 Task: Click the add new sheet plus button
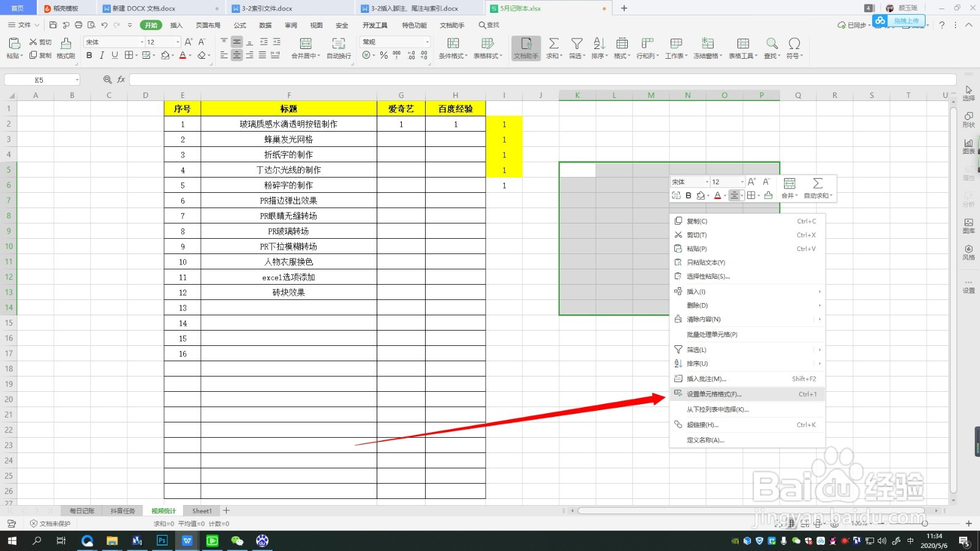point(226,511)
